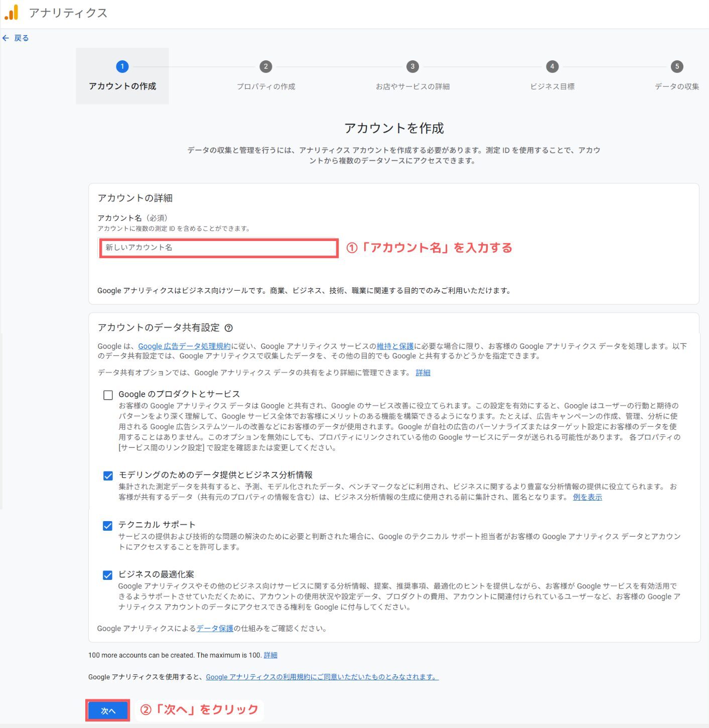Open 詳細 link after maximum accounts note
Screen dimensions: 709x728
pyautogui.click(x=270, y=655)
